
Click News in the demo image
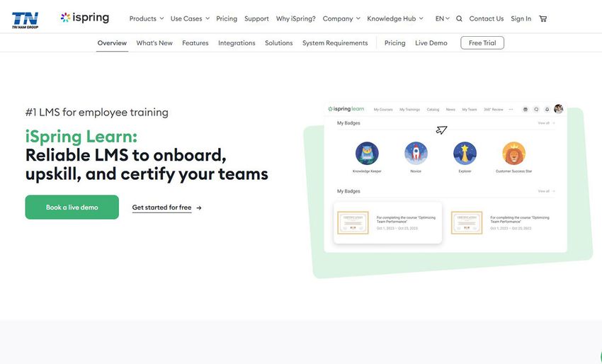[450, 110]
